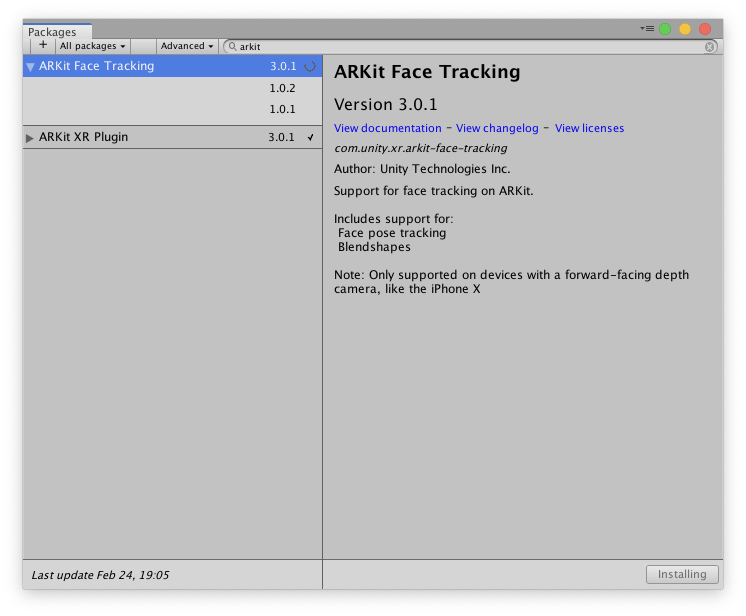Image resolution: width=746 pixels, height=616 pixels.
Task: Click the installed checkmark for ARKit XR Plugin
Action: coord(311,137)
